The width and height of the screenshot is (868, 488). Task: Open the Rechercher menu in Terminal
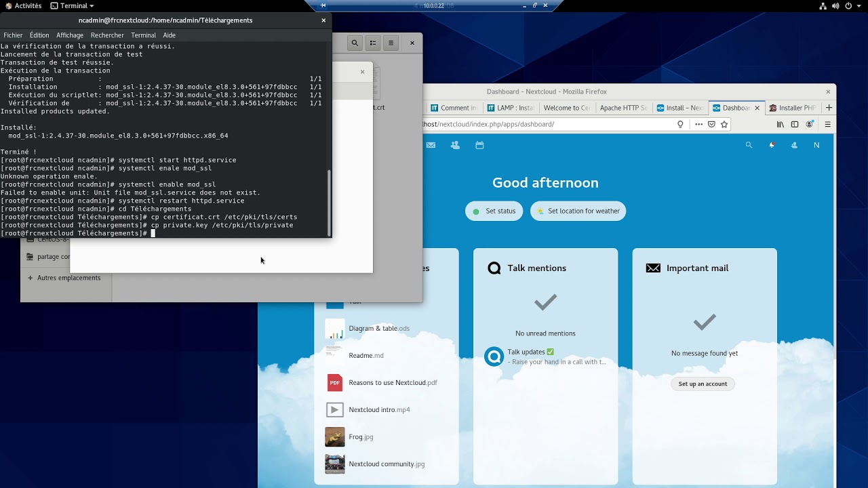click(x=107, y=35)
